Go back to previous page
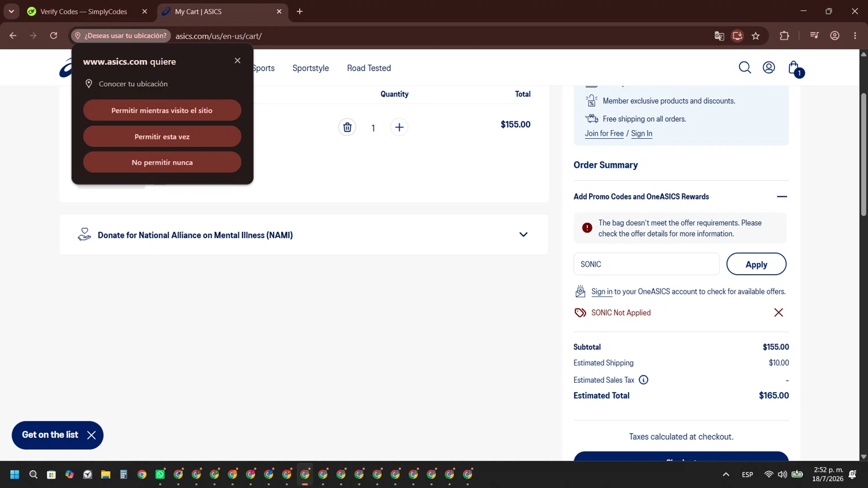This screenshot has width=868, height=488. click(x=13, y=36)
